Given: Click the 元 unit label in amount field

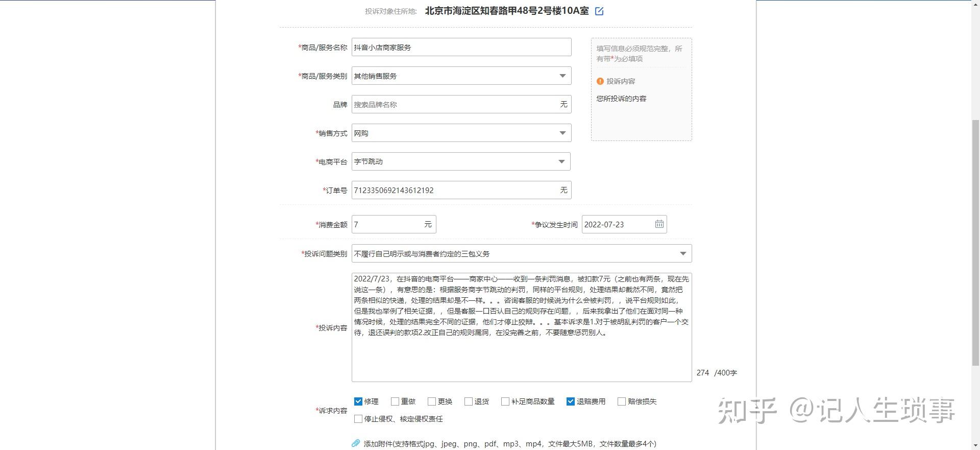Looking at the screenshot, I should pos(428,224).
